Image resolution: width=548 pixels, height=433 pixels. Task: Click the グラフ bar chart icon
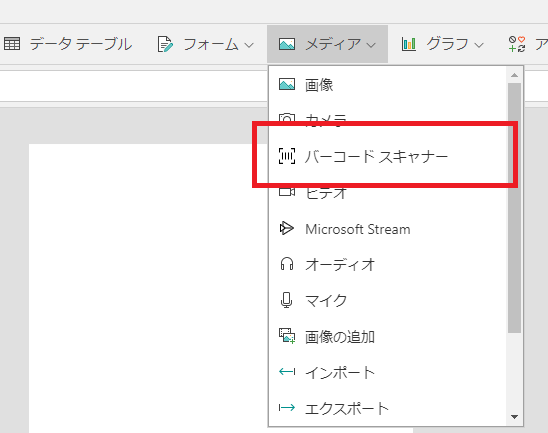pyautogui.click(x=409, y=44)
